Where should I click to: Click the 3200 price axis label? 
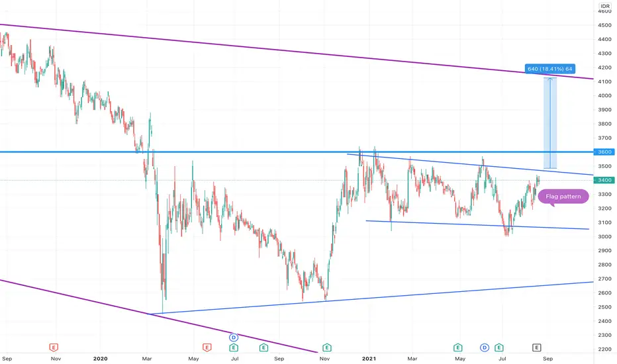pos(605,208)
